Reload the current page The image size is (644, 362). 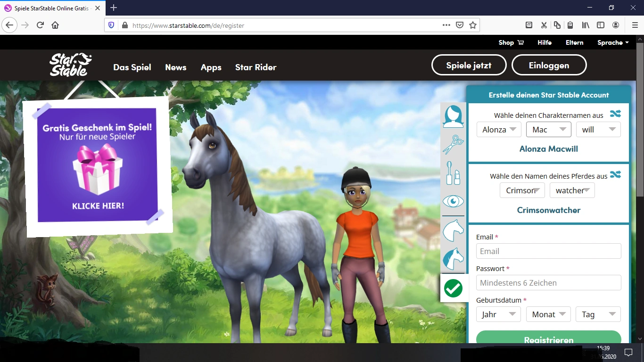click(41, 25)
